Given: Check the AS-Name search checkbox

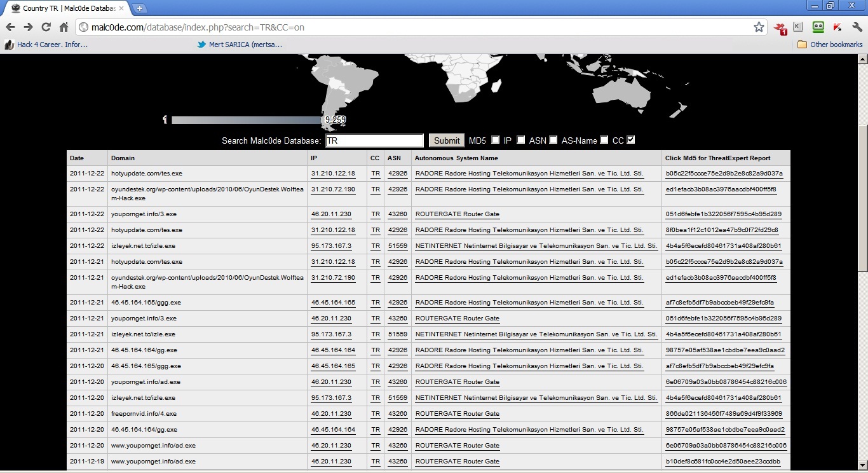Looking at the screenshot, I should [604, 140].
